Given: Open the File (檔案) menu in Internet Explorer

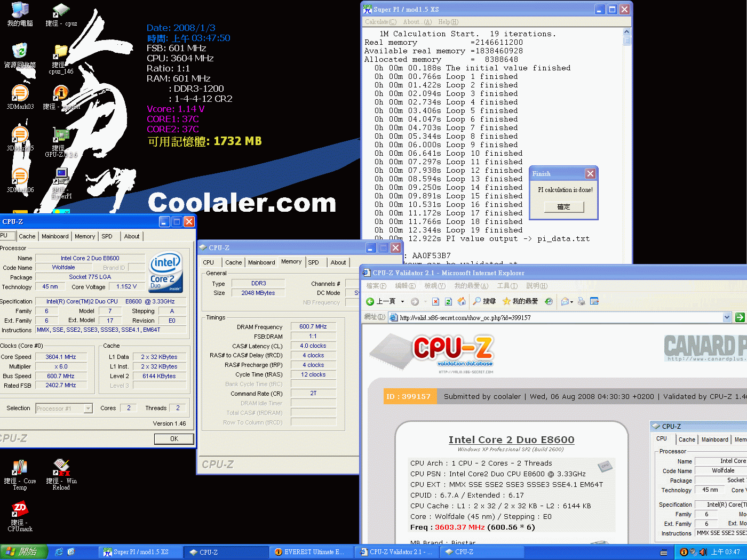Looking at the screenshot, I should pyautogui.click(x=376, y=286).
